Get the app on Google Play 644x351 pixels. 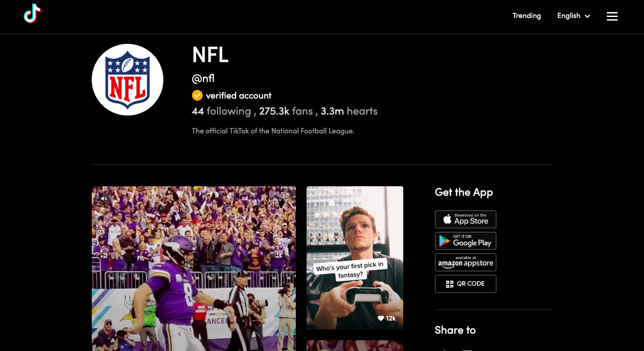point(465,241)
